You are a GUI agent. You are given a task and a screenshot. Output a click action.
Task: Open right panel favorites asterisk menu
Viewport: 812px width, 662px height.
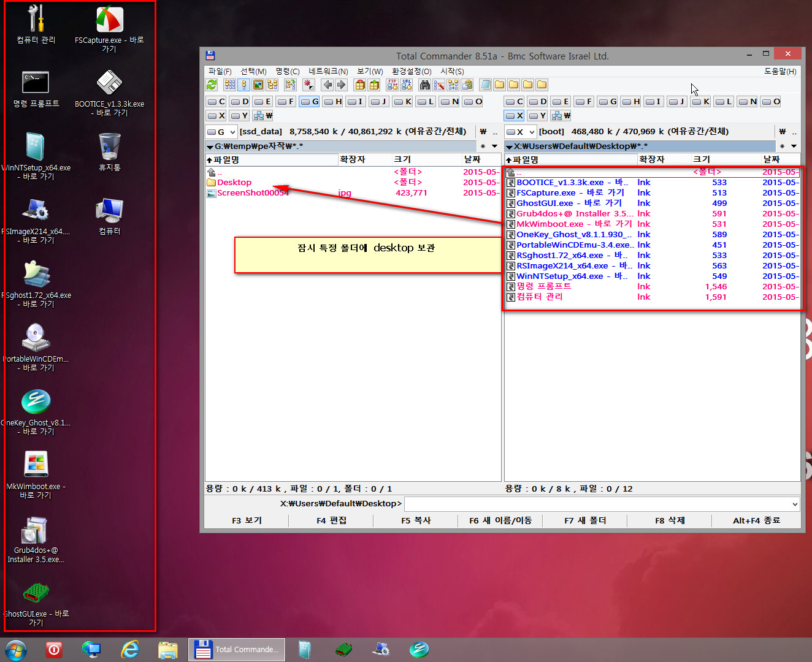pos(783,146)
